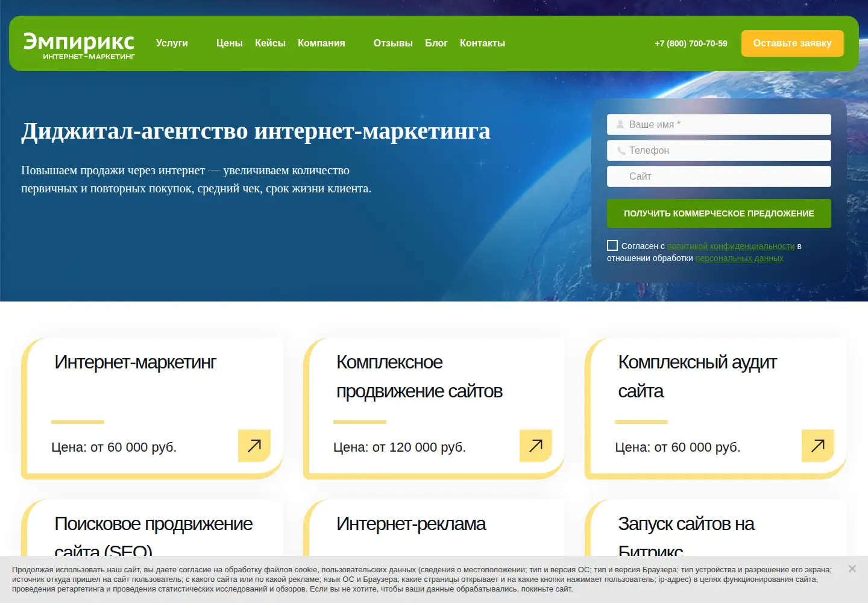Click the cookie notice text 'Продолжая использовать наш сайт'
This screenshot has height=603, width=868.
[x=422, y=579]
